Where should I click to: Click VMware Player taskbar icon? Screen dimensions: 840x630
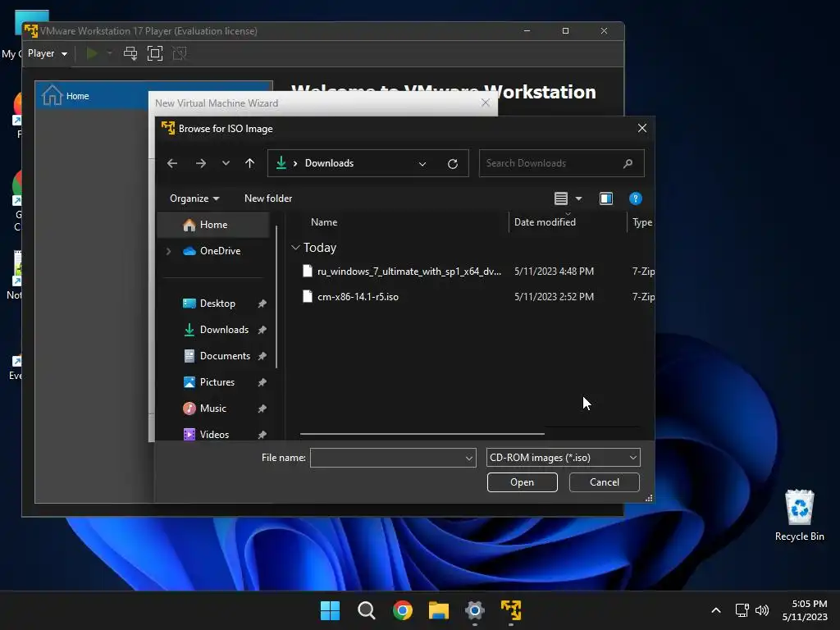point(511,610)
